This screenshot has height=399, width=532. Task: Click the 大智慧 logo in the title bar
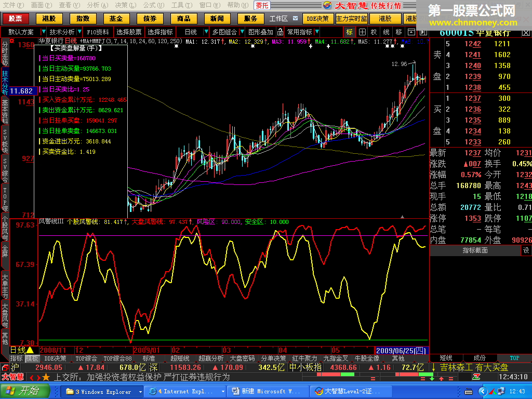[x=327, y=5]
